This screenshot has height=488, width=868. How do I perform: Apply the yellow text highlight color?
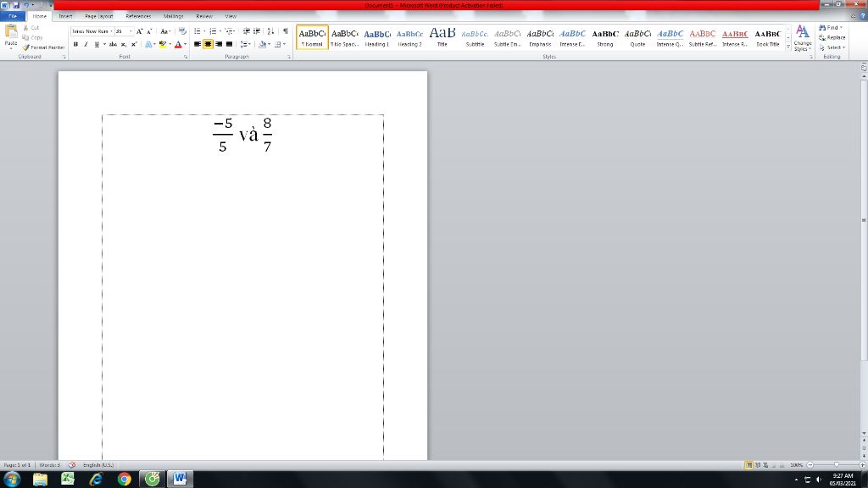[162, 44]
